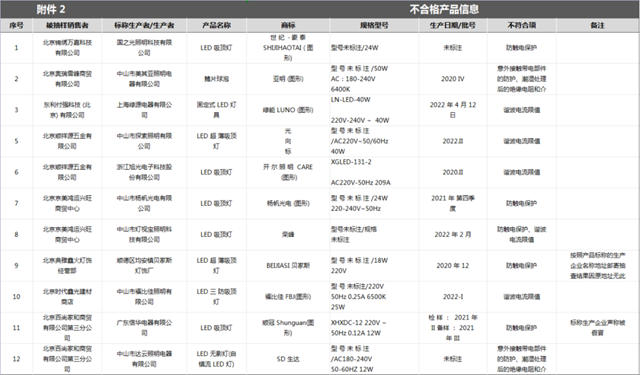The width and height of the screenshot is (640, 375).
Task: Select the "规格型号" column header
Action: click(x=374, y=25)
